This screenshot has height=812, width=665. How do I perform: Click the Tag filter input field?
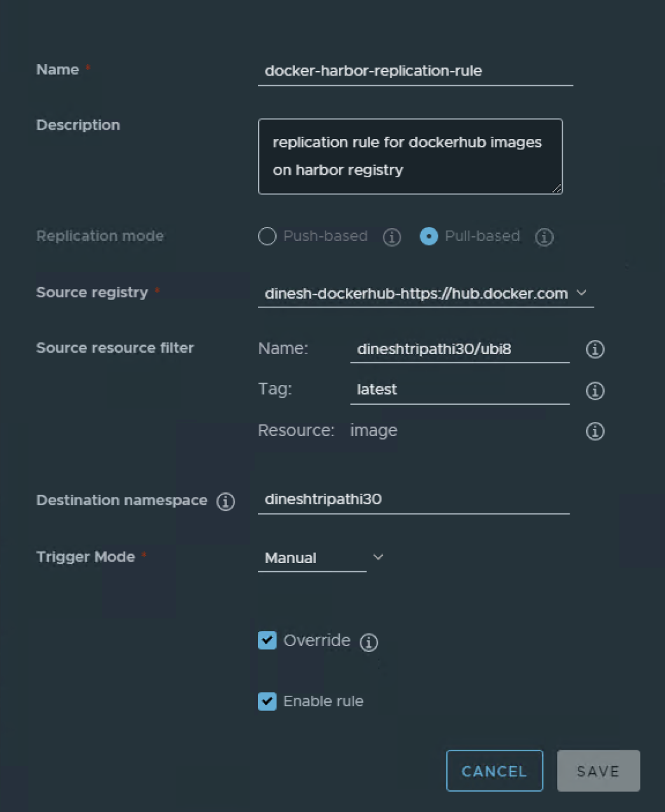pyautogui.click(x=459, y=389)
